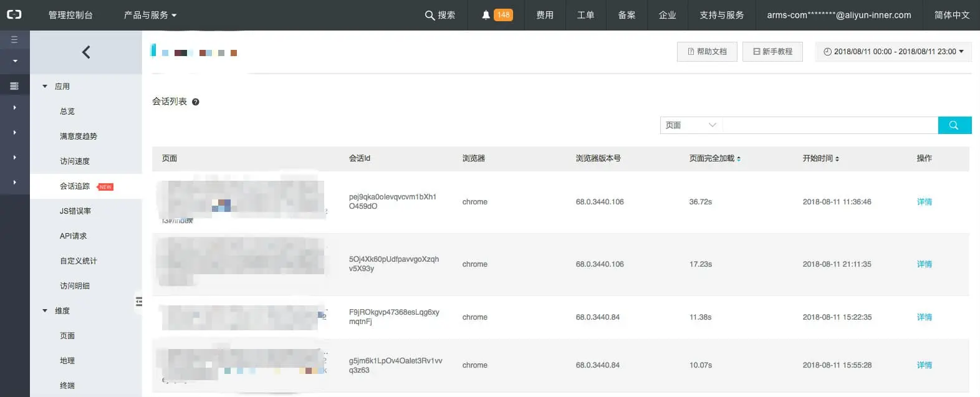Open 总览 in the sidebar
The width and height of the screenshot is (980, 397).
pyautogui.click(x=67, y=112)
